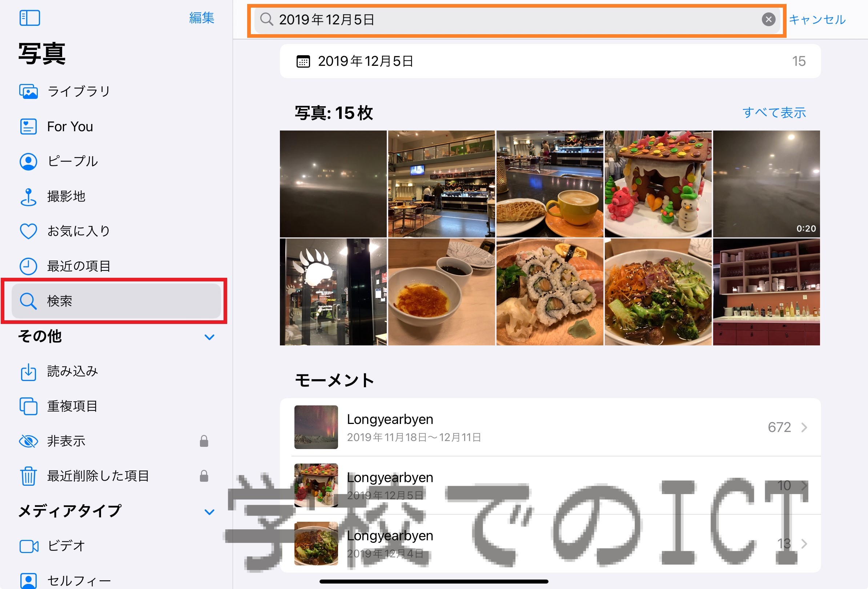The image size is (868, 589).
Task: Open the 読み込み import icon
Action: tap(28, 372)
